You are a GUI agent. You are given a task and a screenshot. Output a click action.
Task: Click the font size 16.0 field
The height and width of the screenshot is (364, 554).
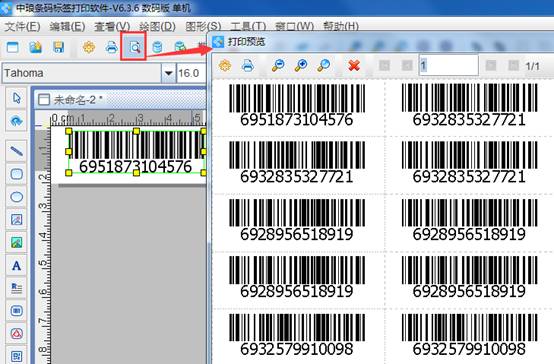pyautogui.click(x=191, y=73)
